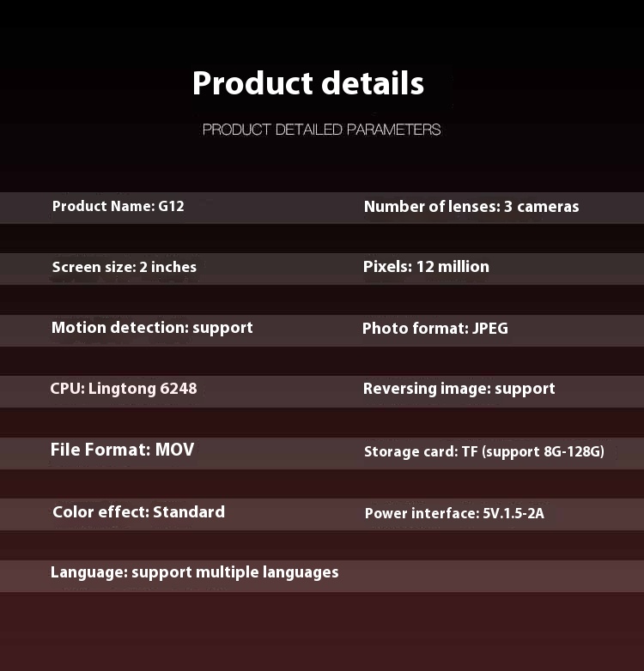Select the 'Language: support multiple languages' row
Screen dimensions: 644x671
coord(194,572)
